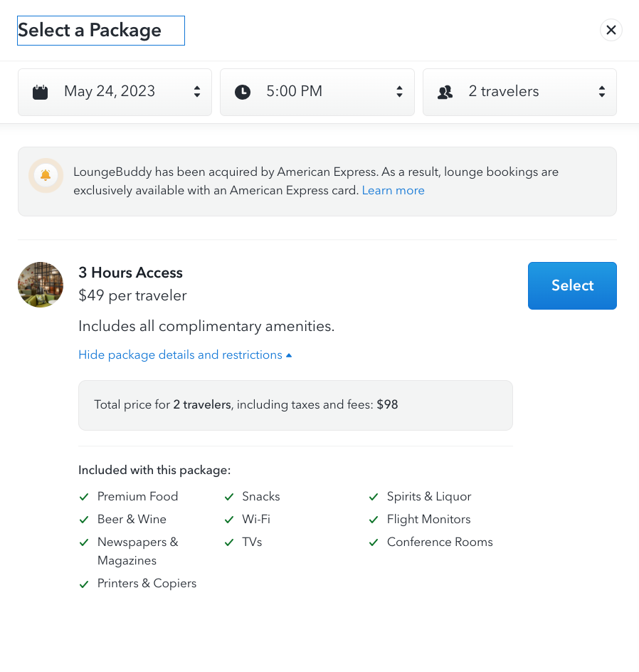Click the travelers selector up-down arrows
The image size is (639, 672).
point(602,92)
